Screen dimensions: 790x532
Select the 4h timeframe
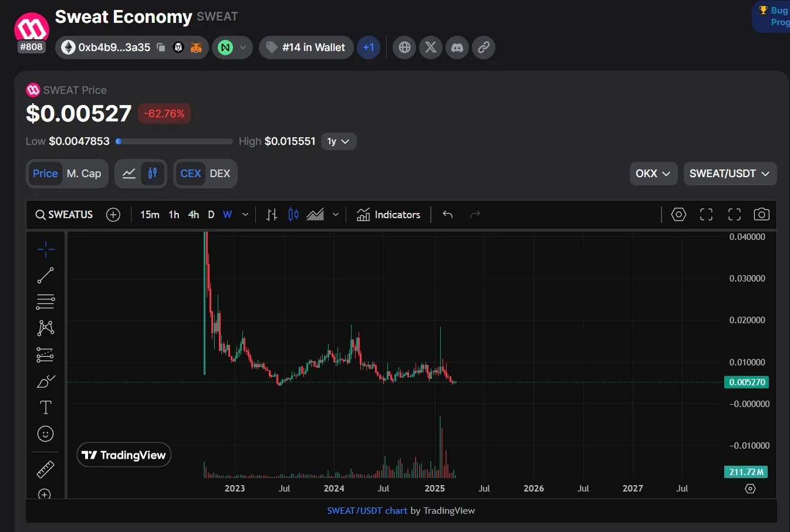(193, 215)
